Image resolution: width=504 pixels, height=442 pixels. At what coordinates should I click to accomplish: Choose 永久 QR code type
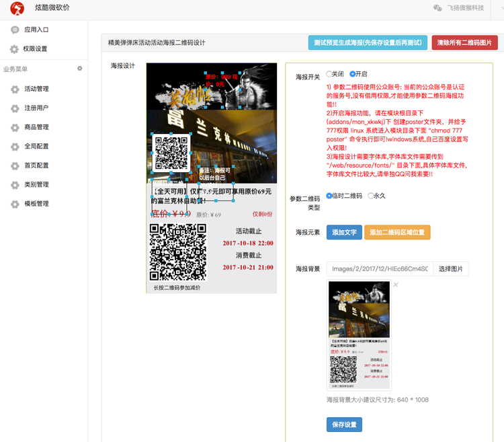click(x=370, y=196)
